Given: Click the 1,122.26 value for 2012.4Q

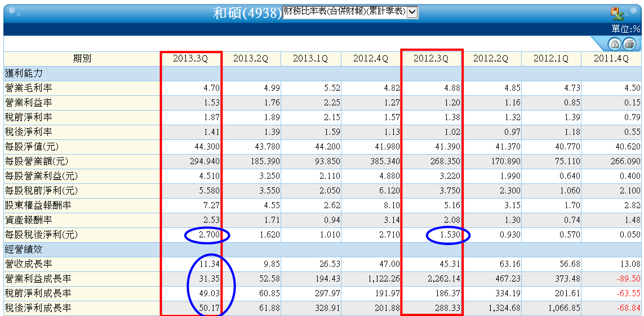Looking at the screenshot, I should pyautogui.click(x=384, y=279).
